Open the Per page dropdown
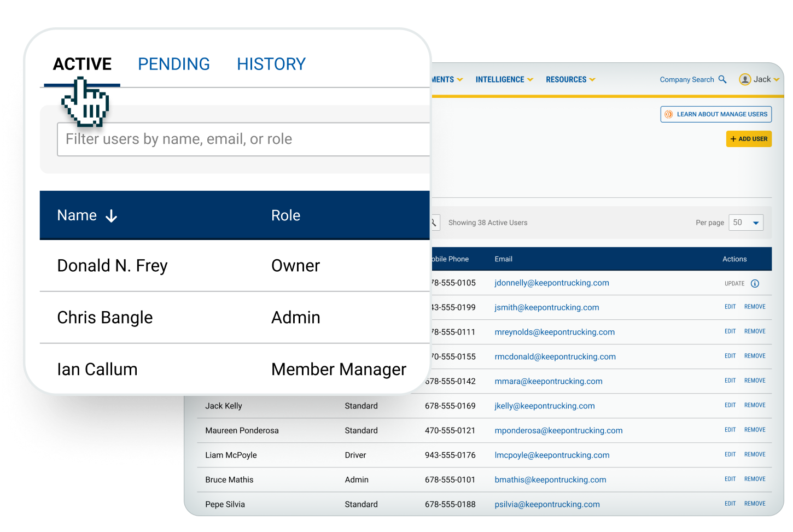This screenshot has width=793, height=532. click(745, 223)
